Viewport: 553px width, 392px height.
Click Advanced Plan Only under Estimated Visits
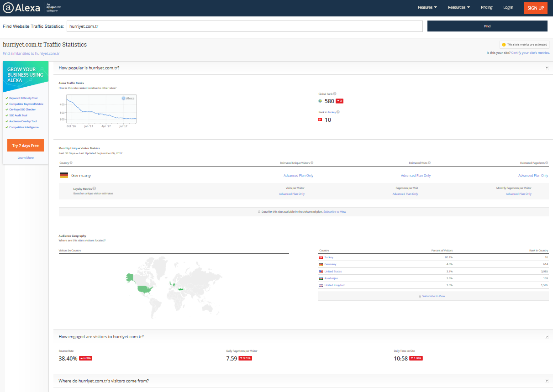pyautogui.click(x=416, y=176)
